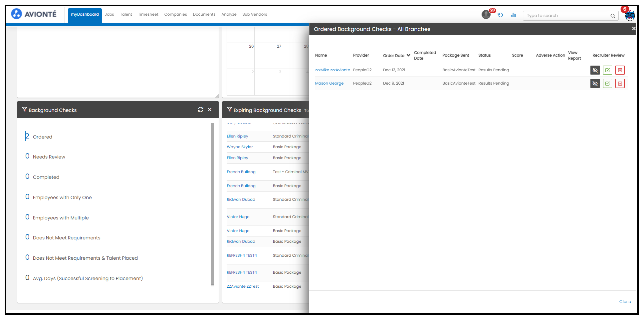The height and width of the screenshot is (318, 644).
Task: Switch to myDashboard tab
Action: coord(85,15)
